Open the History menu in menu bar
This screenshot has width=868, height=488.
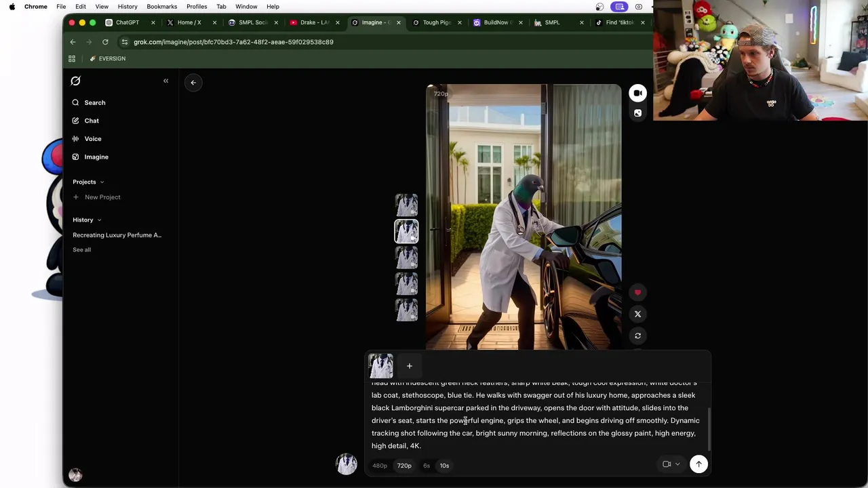pos(127,7)
